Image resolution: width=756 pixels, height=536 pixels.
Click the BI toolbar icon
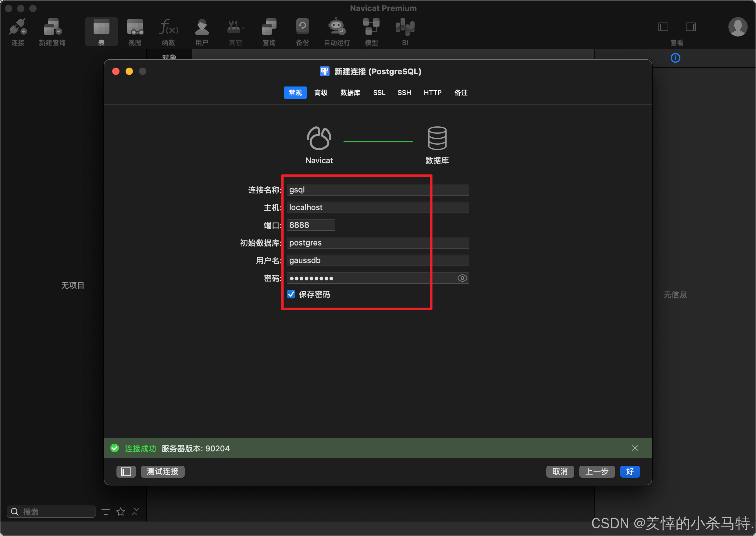coord(405,27)
